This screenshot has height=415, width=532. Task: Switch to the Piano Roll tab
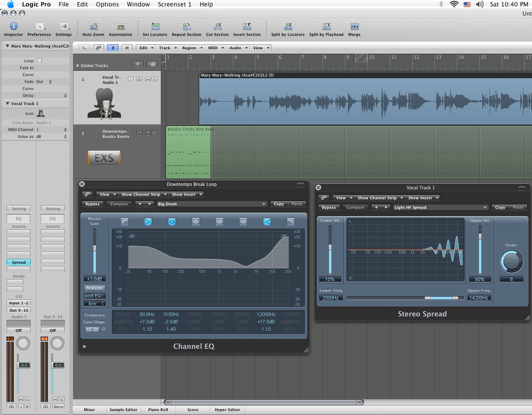pyautogui.click(x=157, y=409)
